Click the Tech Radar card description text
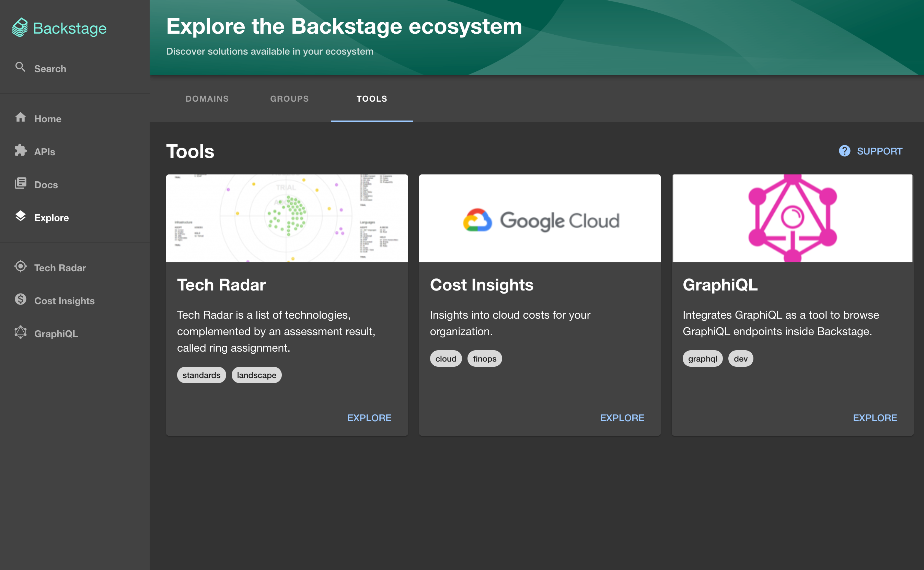 276,331
